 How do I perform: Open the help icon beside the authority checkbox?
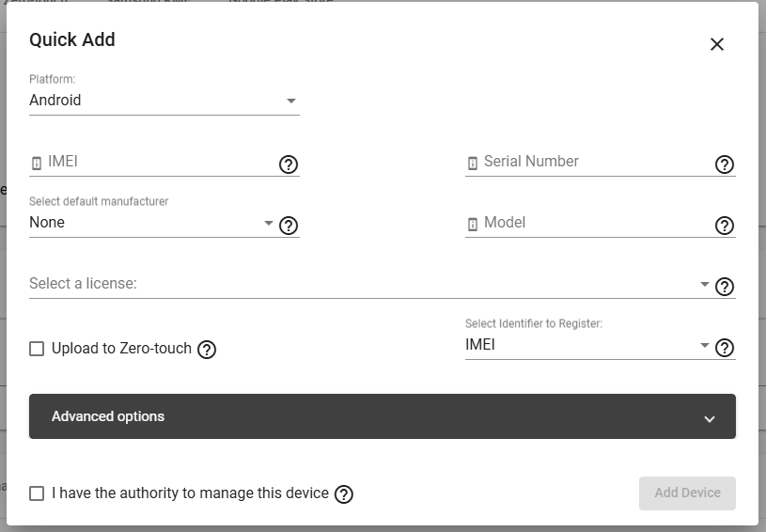point(343,494)
